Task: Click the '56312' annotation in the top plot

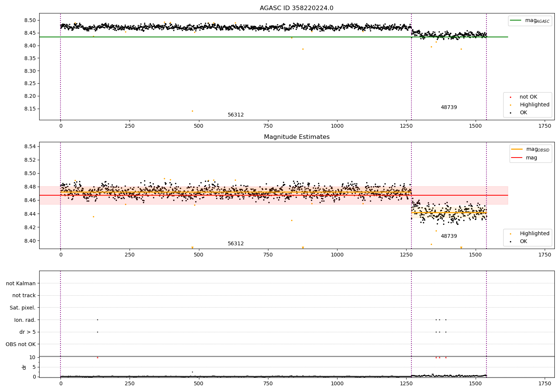Action: tap(236, 115)
